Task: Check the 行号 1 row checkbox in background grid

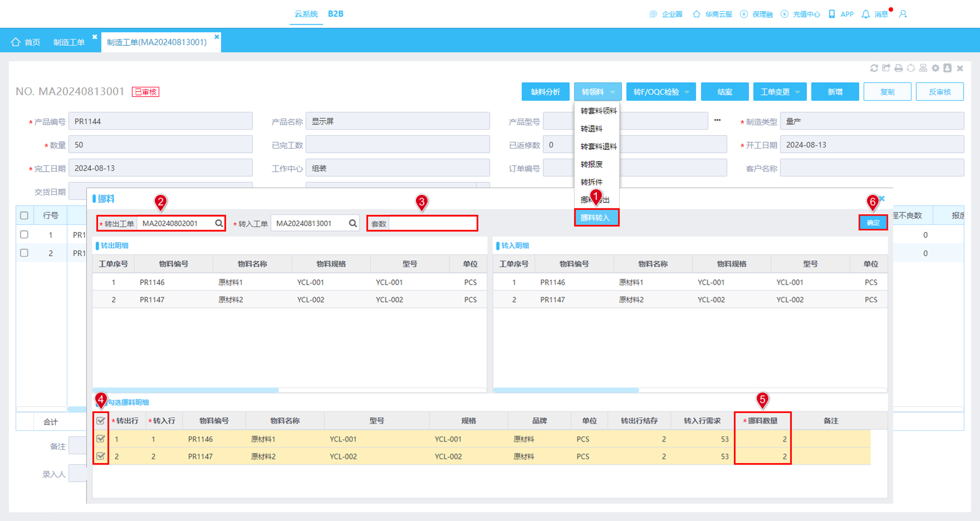Action: coord(24,234)
